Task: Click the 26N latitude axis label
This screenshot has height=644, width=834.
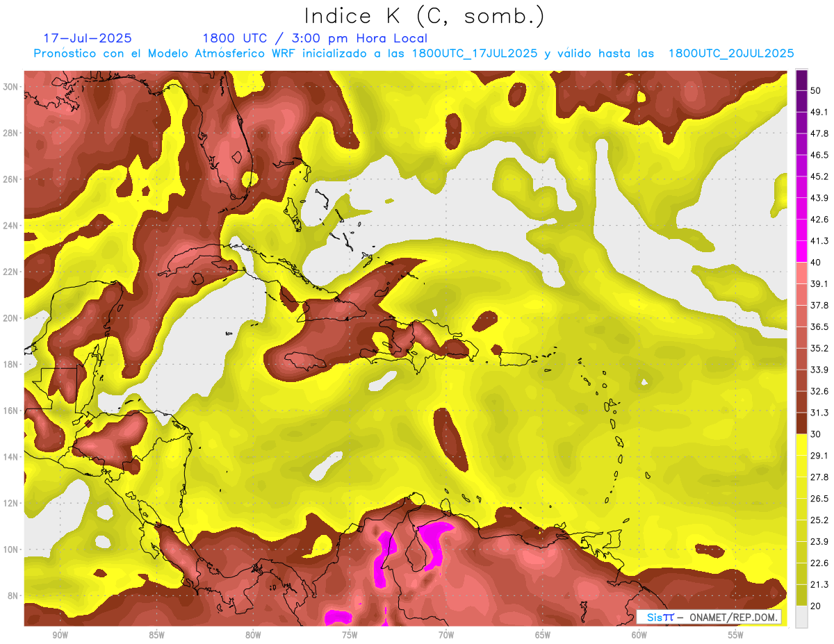Action: [12, 179]
